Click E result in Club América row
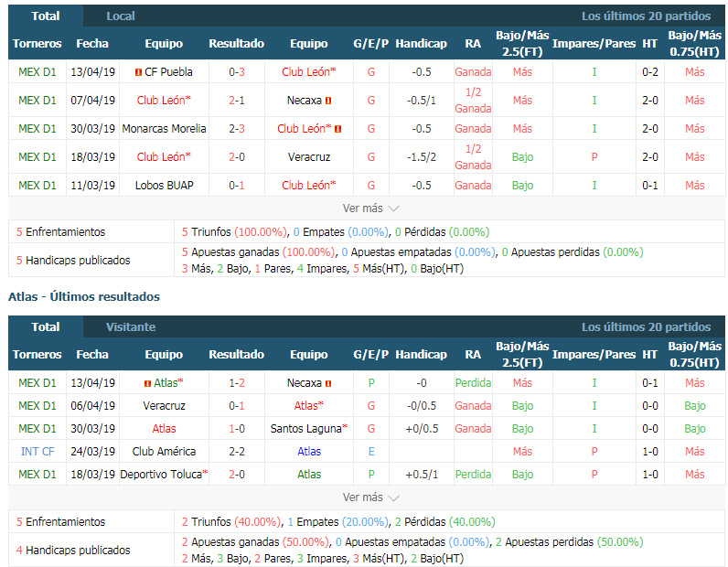 (371, 452)
